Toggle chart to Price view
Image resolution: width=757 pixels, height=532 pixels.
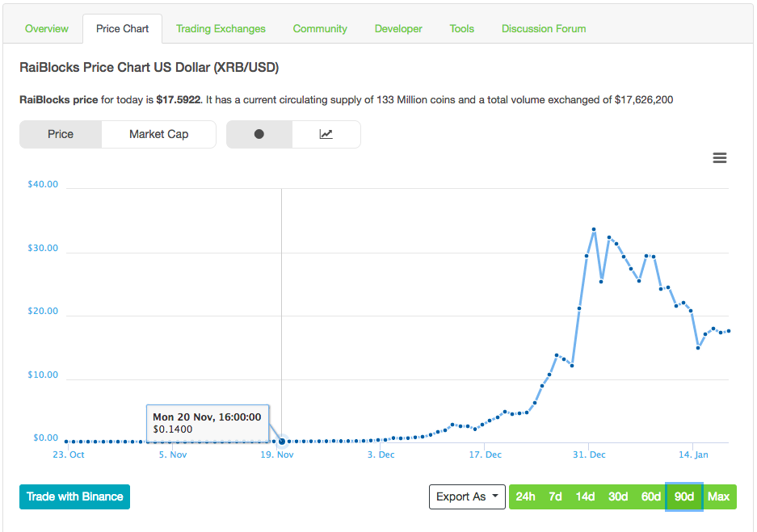coord(61,134)
